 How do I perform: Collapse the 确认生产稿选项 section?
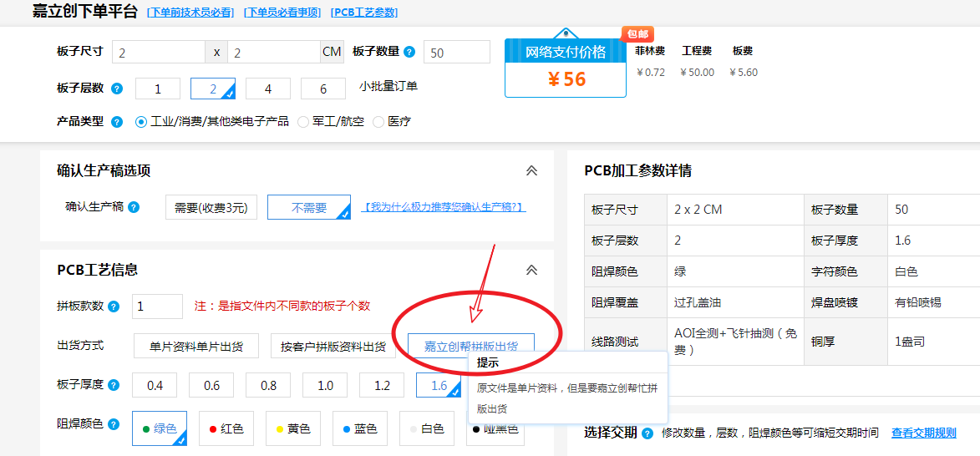(x=531, y=171)
